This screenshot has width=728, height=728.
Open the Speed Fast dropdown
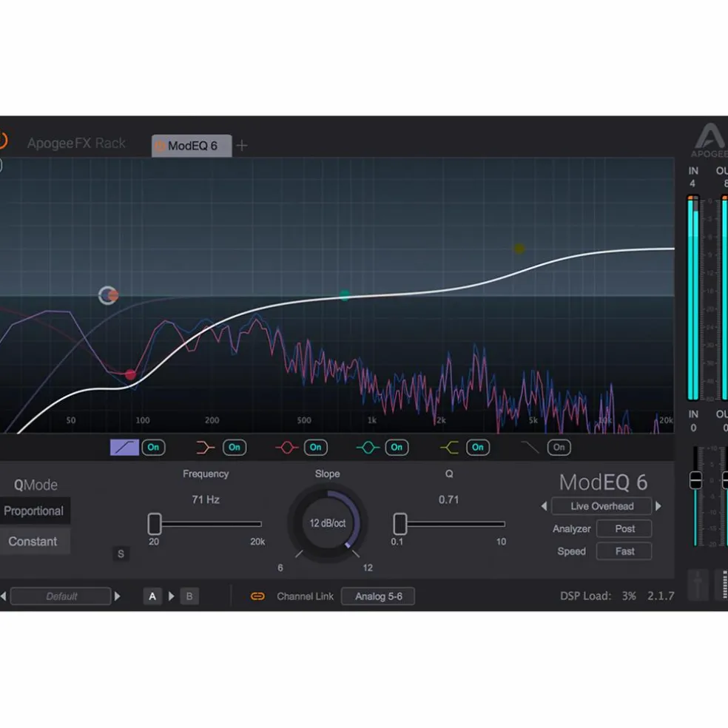tap(624, 552)
